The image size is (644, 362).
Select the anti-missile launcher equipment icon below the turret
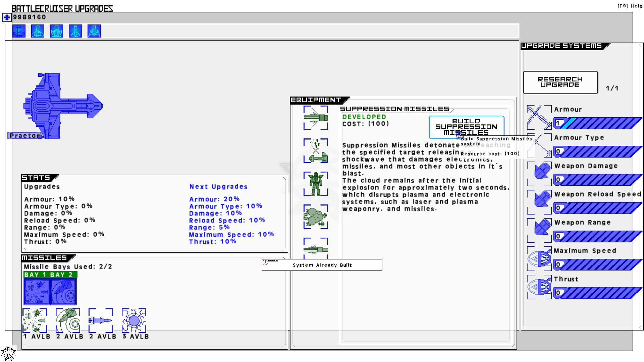[316, 151]
